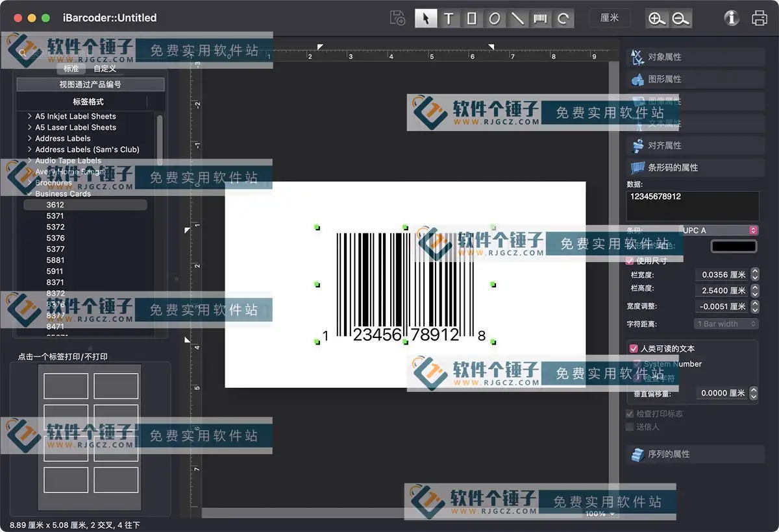
Task: Collapse the 条形码的属性 section
Action: [696, 167]
